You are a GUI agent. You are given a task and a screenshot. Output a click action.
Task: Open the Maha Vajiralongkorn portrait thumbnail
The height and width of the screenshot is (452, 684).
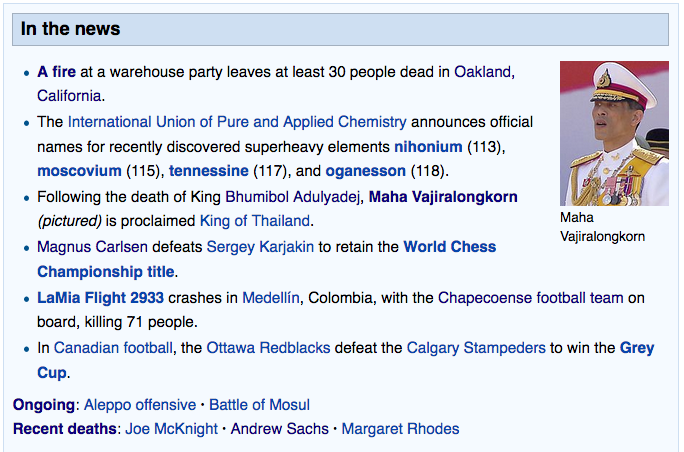click(x=614, y=133)
